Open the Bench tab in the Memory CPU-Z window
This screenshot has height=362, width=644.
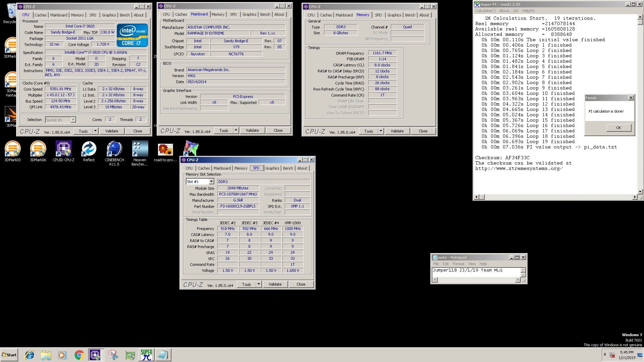[x=410, y=15]
